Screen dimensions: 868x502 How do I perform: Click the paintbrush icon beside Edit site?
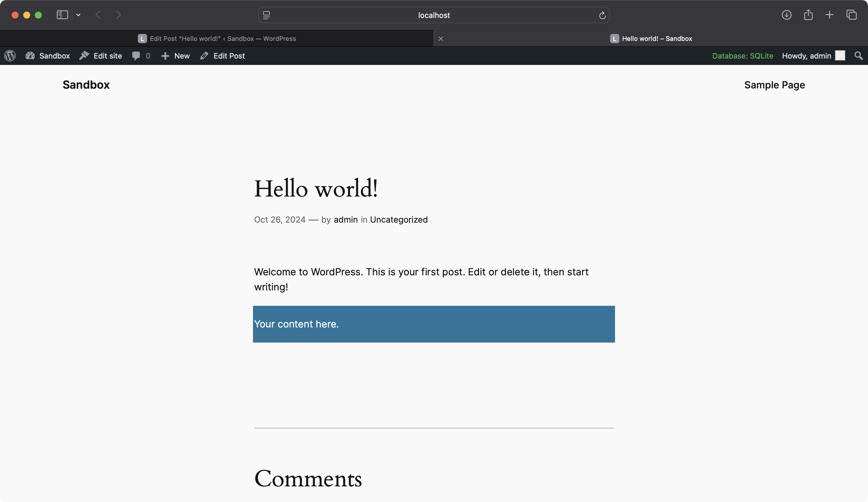coord(84,55)
